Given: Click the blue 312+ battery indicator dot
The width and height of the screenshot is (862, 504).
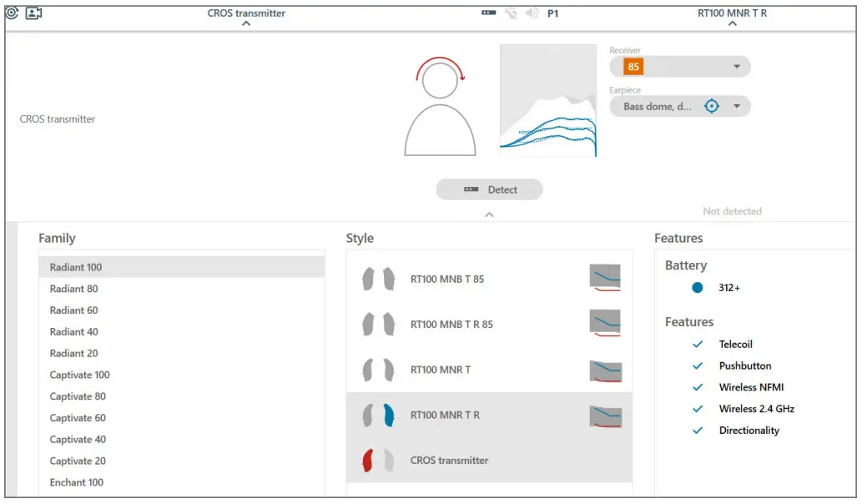Looking at the screenshot, I should click(x=697, y=287).
